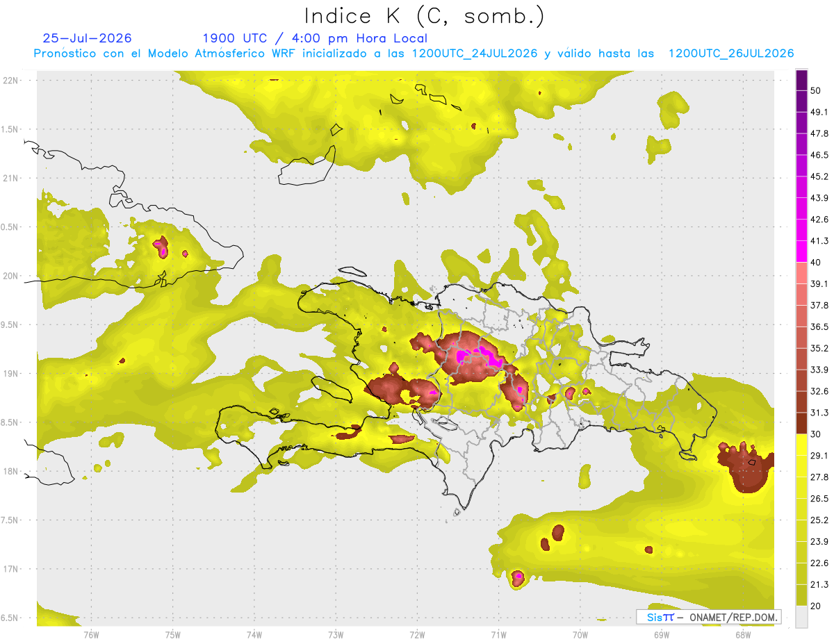
Task: Click the colorbar label "20"
Action: pyautogui.click(x=815, y=606)
